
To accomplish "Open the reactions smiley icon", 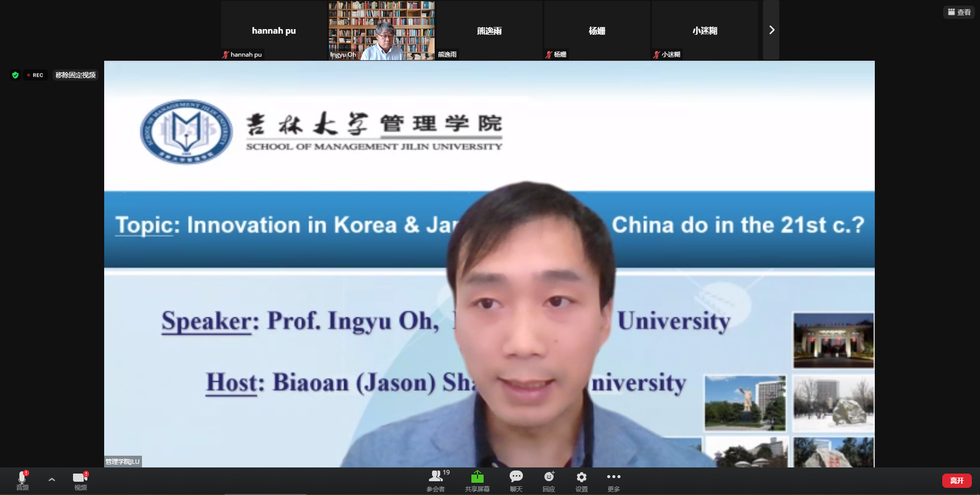I will tap(549, 477).
